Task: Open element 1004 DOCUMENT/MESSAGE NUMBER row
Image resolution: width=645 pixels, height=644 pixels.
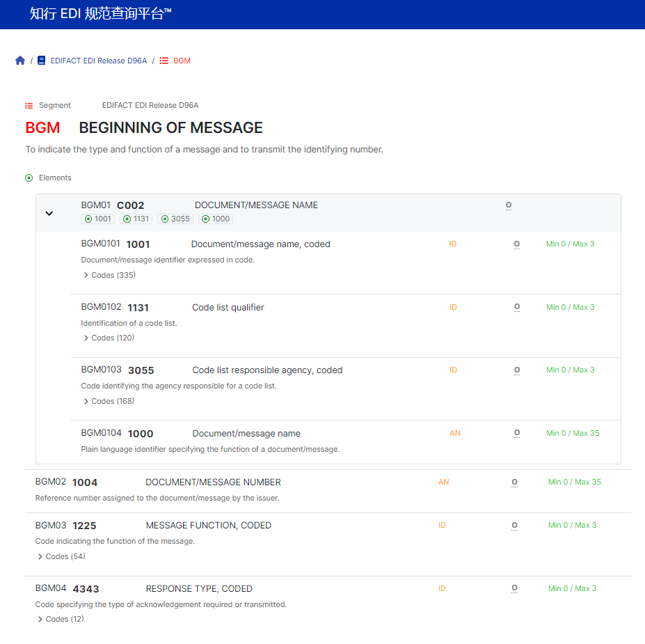Action: [x=328, y=491]
